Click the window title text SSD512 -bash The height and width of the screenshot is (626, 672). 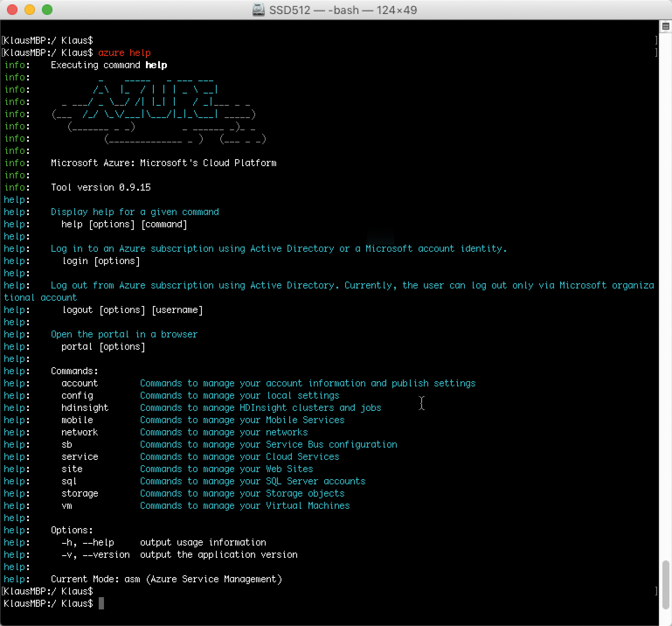tap(343, 10)
